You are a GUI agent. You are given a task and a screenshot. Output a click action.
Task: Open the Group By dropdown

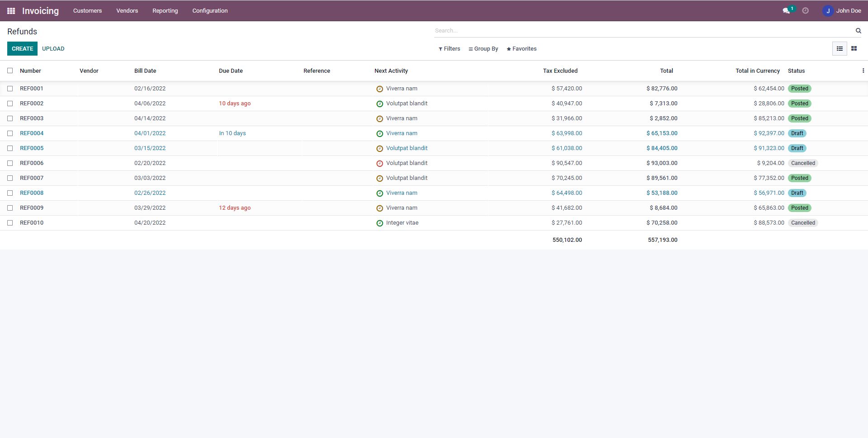(x=483, y=49)
